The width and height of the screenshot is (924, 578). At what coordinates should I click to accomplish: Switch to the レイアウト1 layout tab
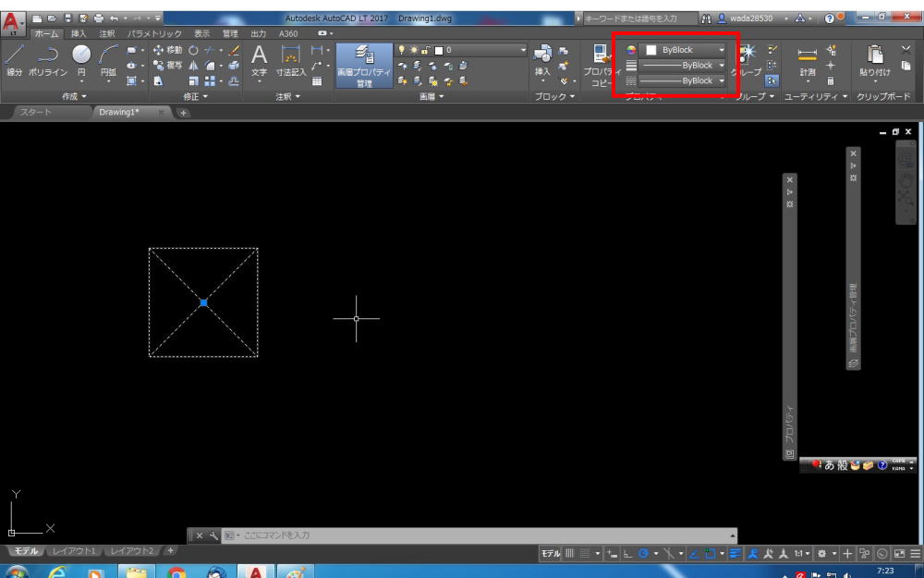(74, 551)
